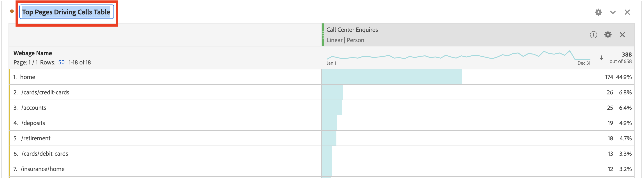644x178 pixels.
Task: Click the Linear | Person attribution label
Action: click(345, 40)
